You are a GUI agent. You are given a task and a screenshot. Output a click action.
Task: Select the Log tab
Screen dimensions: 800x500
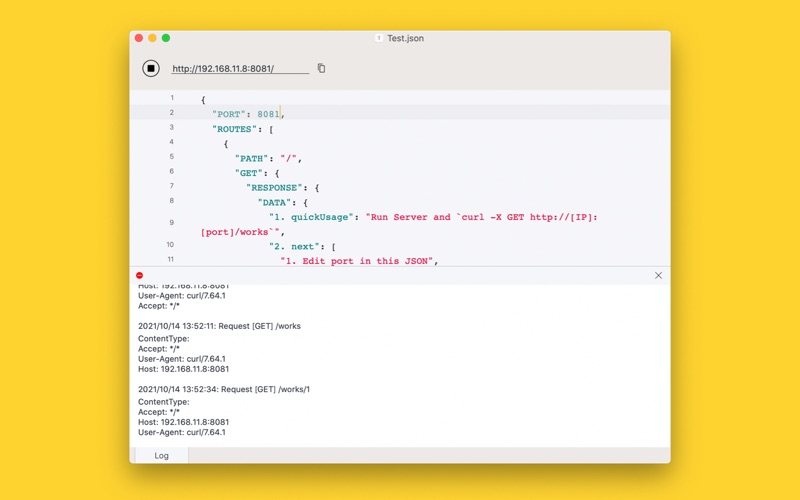161,456
